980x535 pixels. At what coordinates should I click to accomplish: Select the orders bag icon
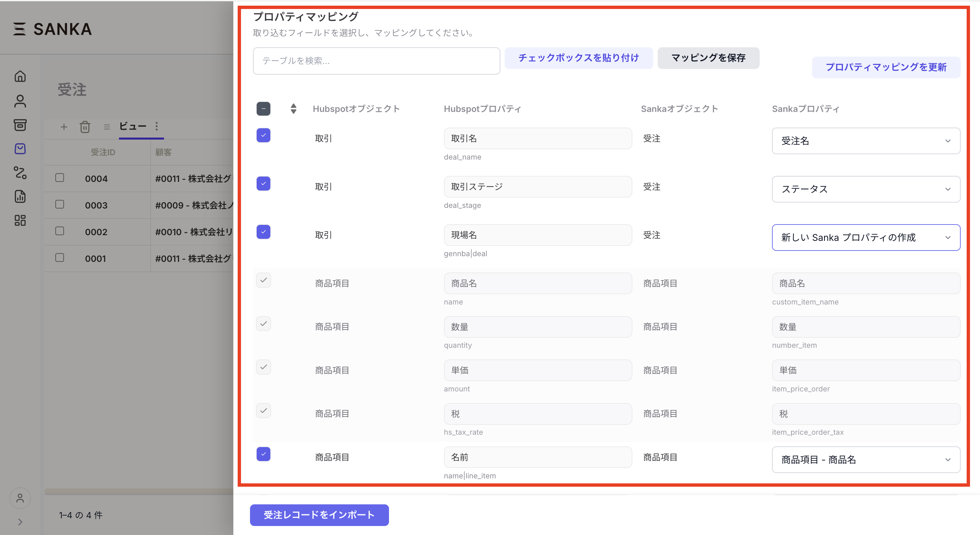(20, 149)
